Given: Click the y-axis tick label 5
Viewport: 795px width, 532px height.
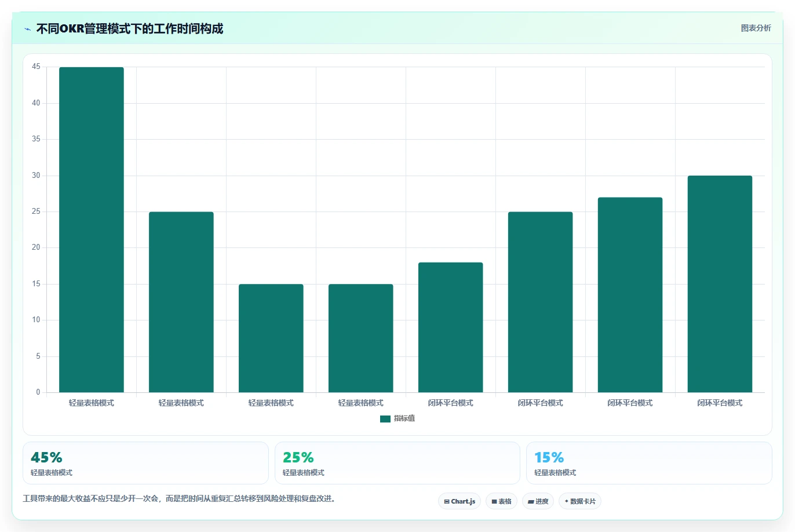Looking at the screenshot, I should click(38, 356).
